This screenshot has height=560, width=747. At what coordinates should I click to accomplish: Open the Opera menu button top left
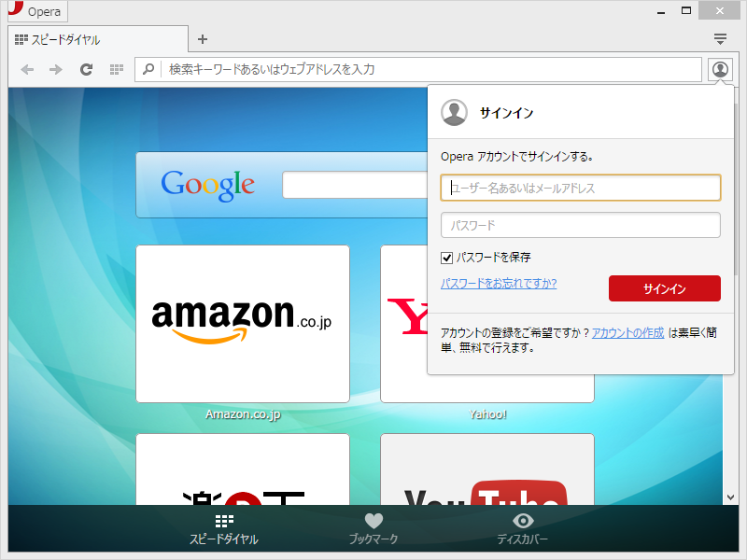click(x=35, y=11)
